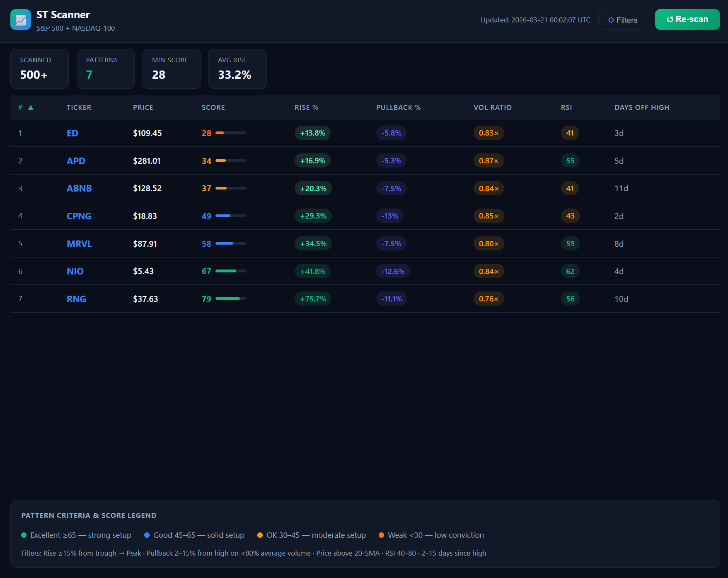Sort table by RISE % column header
The image size is (728, 578).
tap(306, 107)
